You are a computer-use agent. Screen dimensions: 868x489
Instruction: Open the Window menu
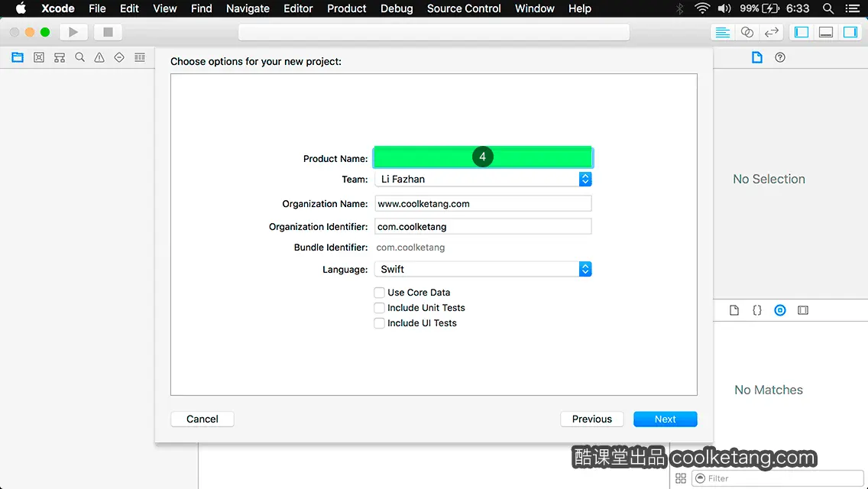534,8
